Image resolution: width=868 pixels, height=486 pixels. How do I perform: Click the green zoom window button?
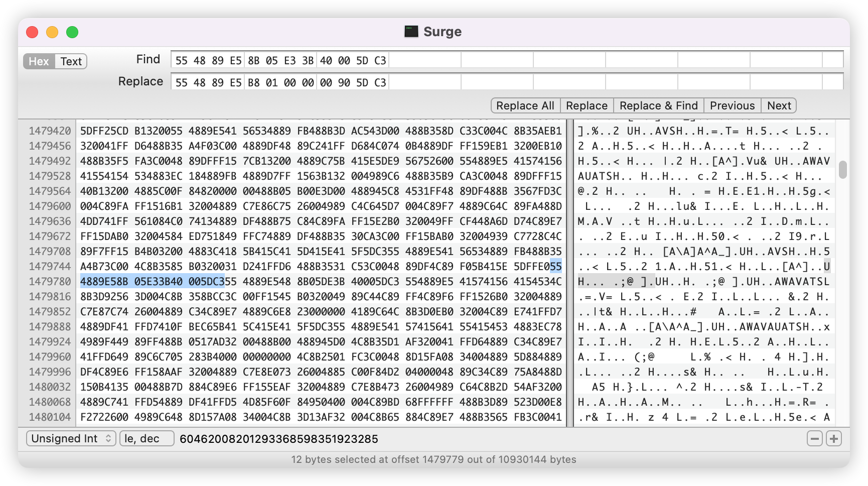click(72, 32)
